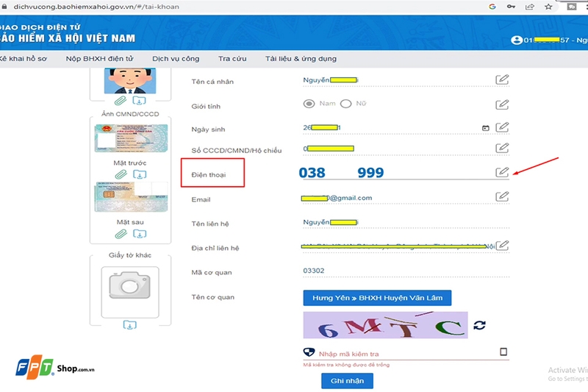Click the Nhập mã kiểm tra field
This screenshot has height=392, width=588.
click(407, 354)
